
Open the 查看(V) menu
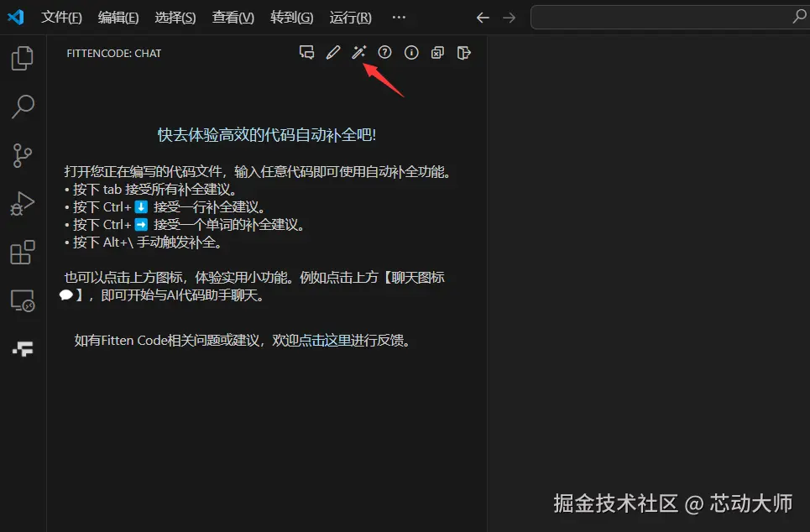click(233, 18)
